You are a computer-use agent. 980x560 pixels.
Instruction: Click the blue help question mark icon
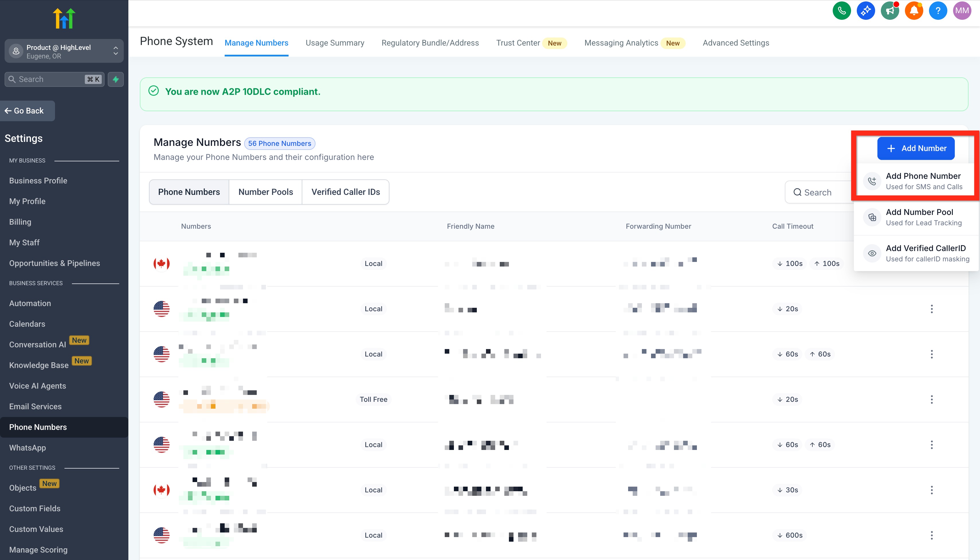pyautogui.click(x=938, y=10)
